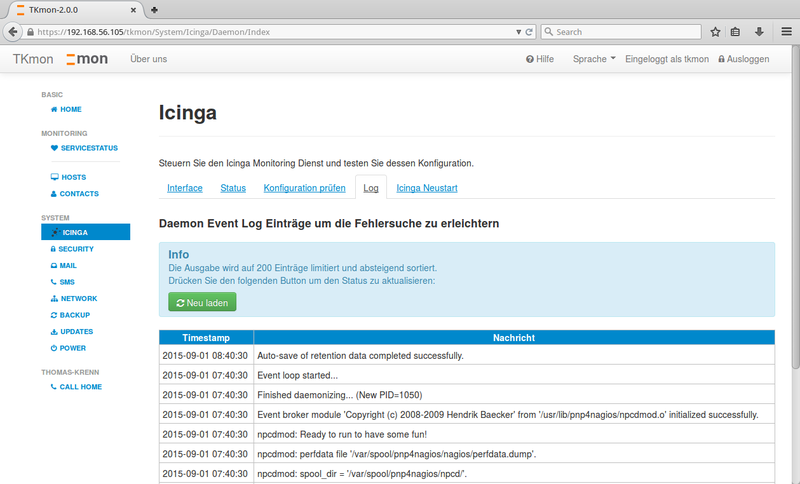Switch to the Interface tab
Screen dimensions: 800x484
(x=185, y=188)
